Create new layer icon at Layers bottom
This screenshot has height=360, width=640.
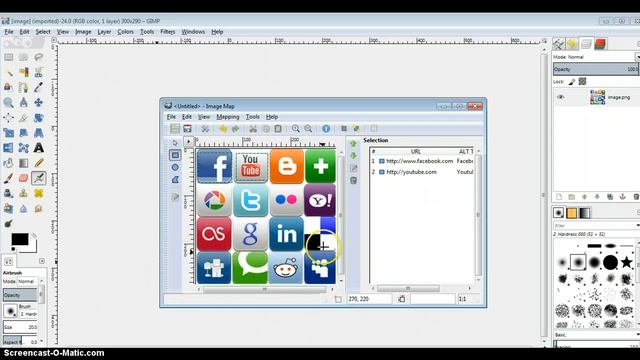[559, 197]
